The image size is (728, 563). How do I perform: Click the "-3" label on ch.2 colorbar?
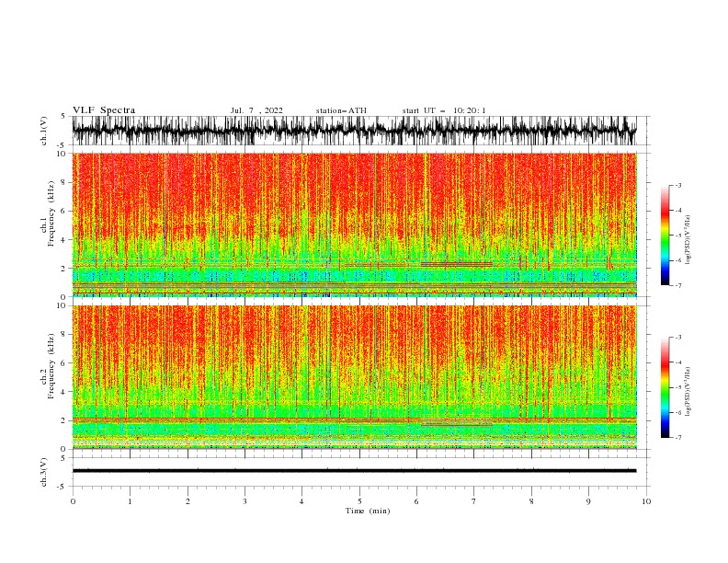tap(677, 338)
